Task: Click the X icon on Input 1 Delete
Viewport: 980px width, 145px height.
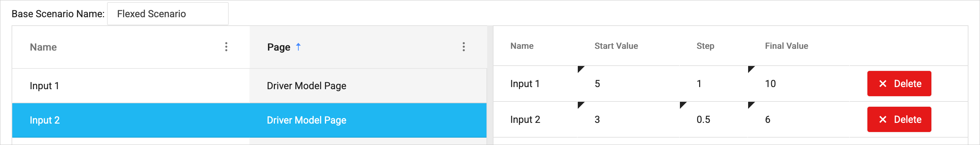Action: [883, 84]
